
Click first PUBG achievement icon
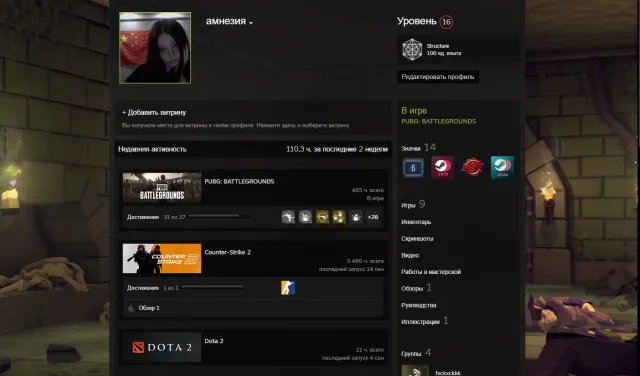288,217
